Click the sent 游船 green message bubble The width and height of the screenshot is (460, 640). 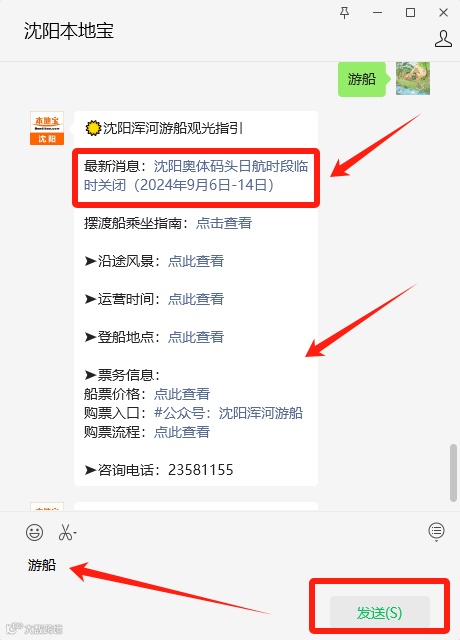tap(362, 79)
